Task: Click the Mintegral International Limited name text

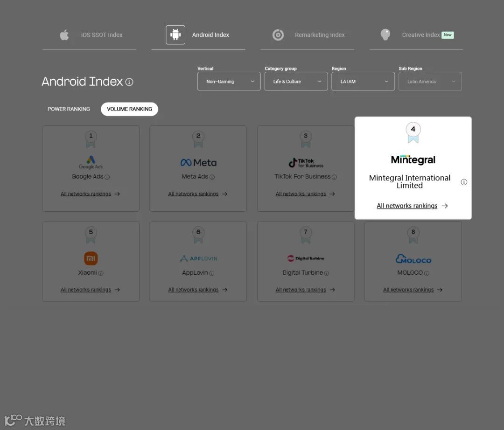Action: pyautogui.click(x=410, y=182)
